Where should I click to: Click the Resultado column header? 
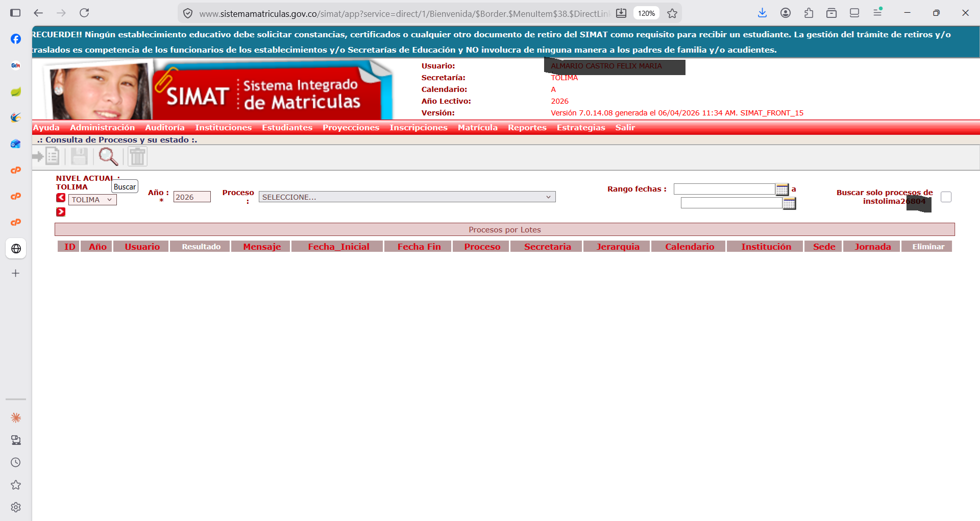click(201, 247)
